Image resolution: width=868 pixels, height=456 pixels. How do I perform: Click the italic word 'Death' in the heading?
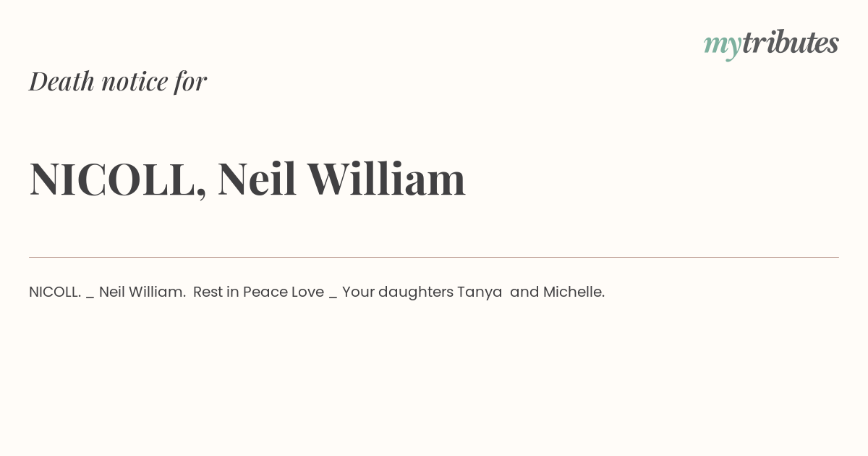(x=62, y=81)
